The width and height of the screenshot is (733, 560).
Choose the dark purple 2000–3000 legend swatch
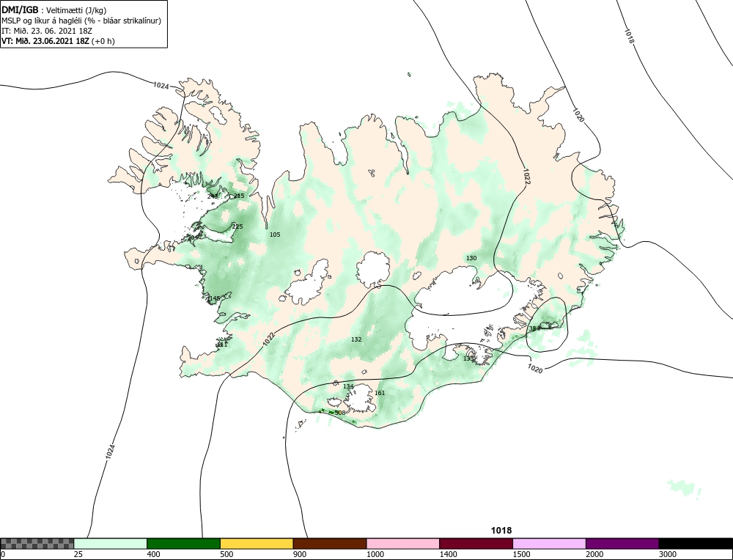click(x=622, y=543)
